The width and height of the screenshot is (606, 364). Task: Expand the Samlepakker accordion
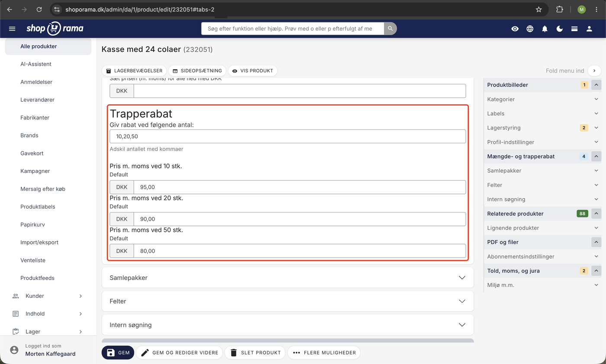(x=288, y=278)
